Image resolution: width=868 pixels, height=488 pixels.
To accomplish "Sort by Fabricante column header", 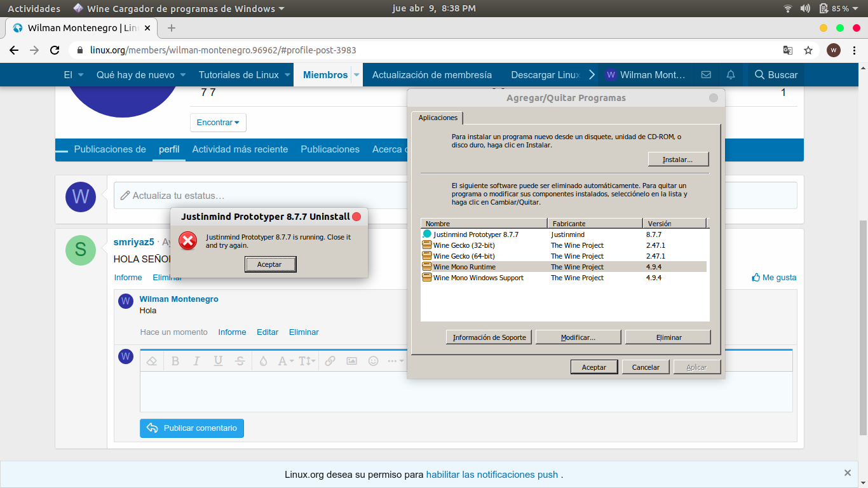I will tap(595, 223).
